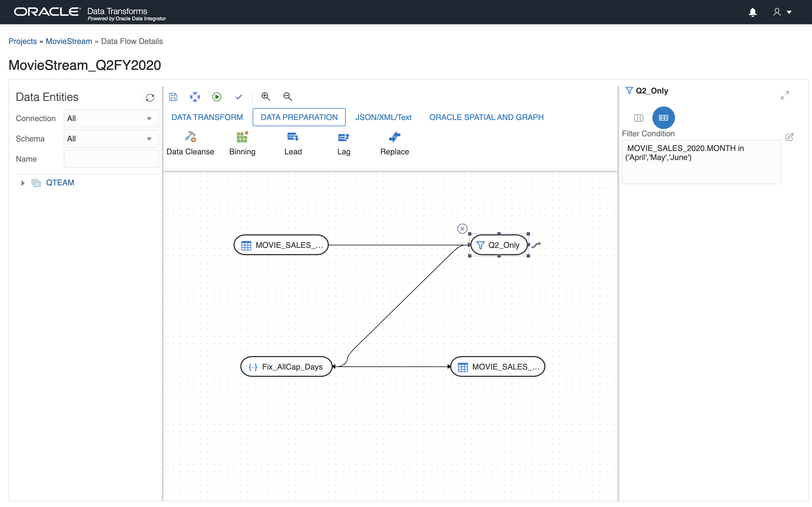This screenshot has width=812, height=507.
Task: Execute the data flow with play icon
Action: pos(217,97)
